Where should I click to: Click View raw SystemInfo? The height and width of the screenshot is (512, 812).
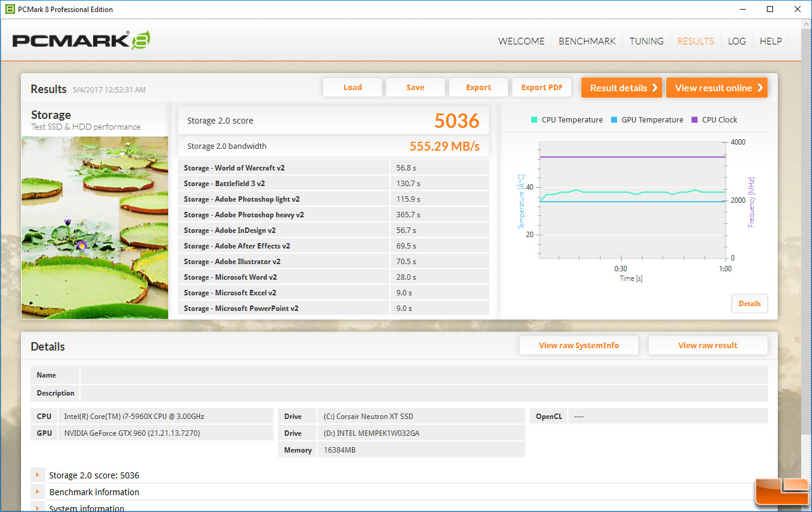pyautogui.click(x=579, y=345)
